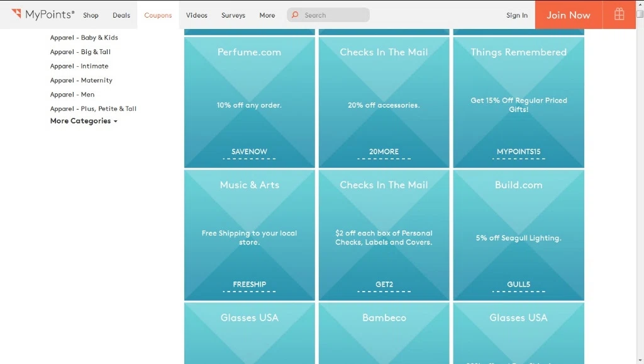Select the Coupons tab
644x364 pixels.
click(158, 15)
